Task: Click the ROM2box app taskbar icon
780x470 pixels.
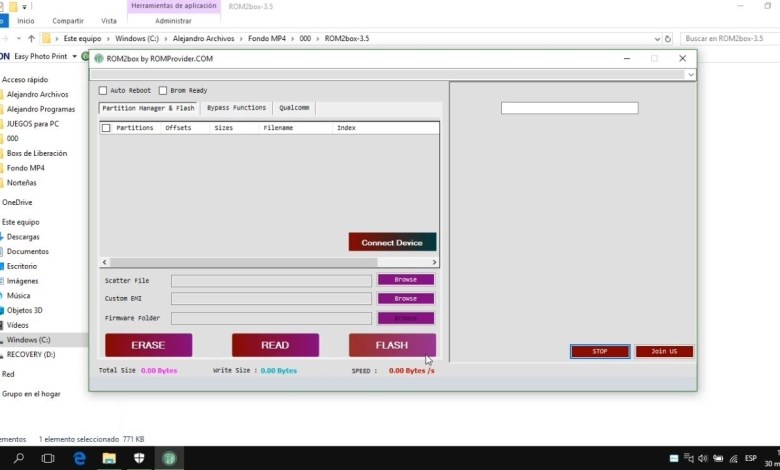Action: (170, 458)
